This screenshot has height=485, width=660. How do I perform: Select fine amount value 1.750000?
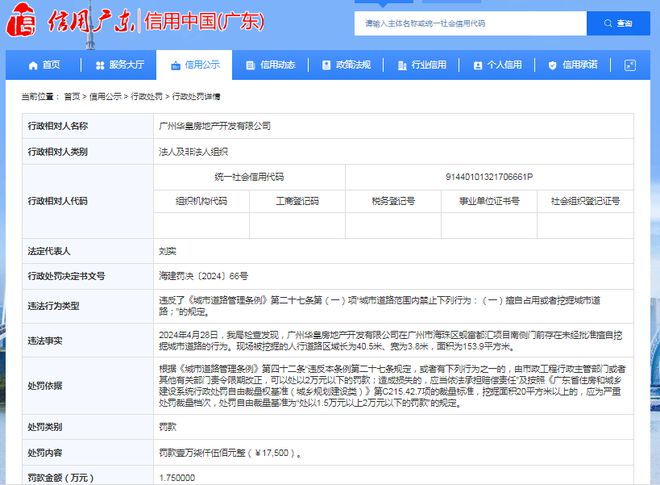click(177, 478)
